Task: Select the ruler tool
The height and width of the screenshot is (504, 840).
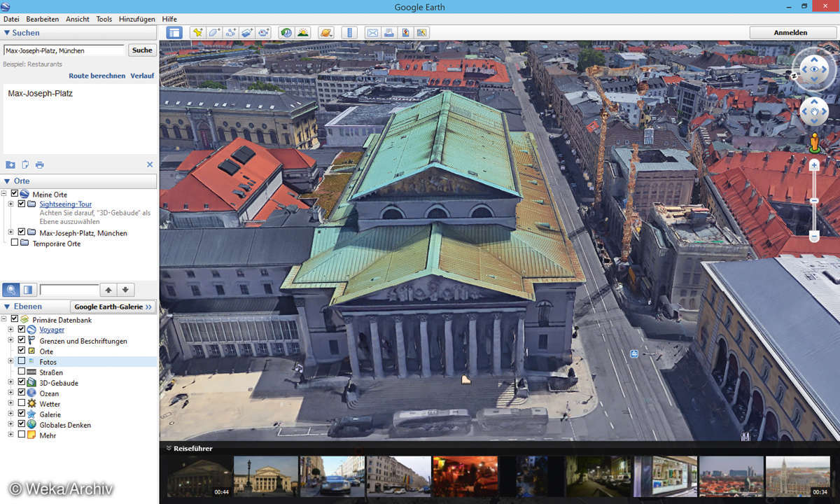Action: click(349, 32)
